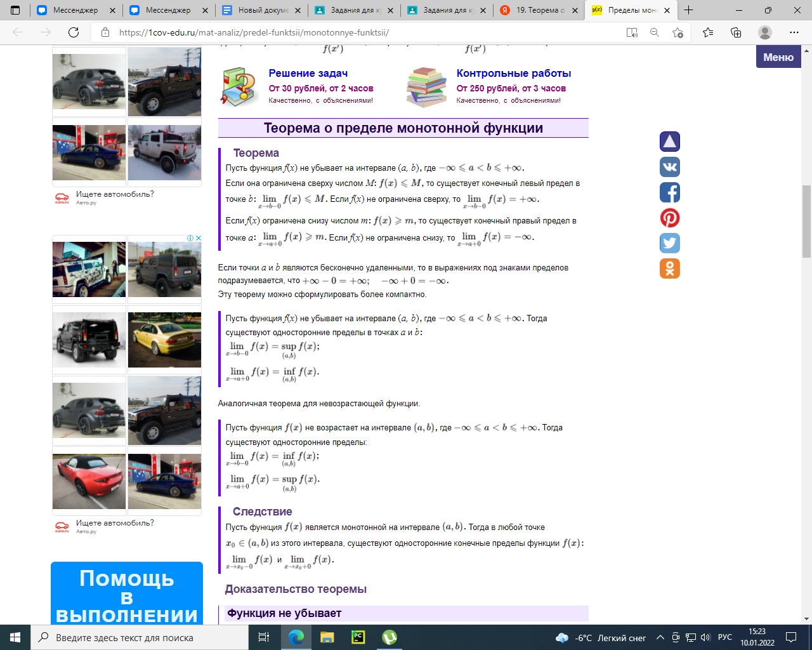Open the Контрольные работы link
Image resolution: width=812 pixels, height=650 pixels.
[514, 73]
